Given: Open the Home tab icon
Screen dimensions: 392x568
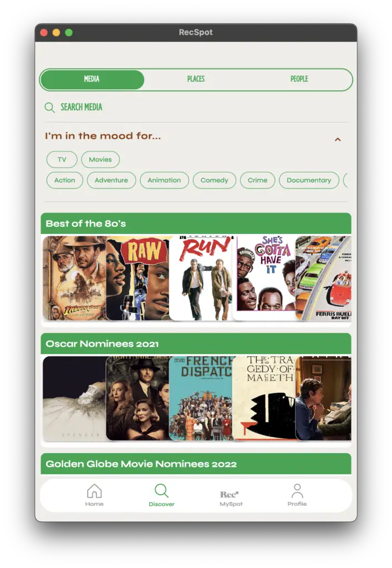Looking at the screenshot, I should 94,491.
